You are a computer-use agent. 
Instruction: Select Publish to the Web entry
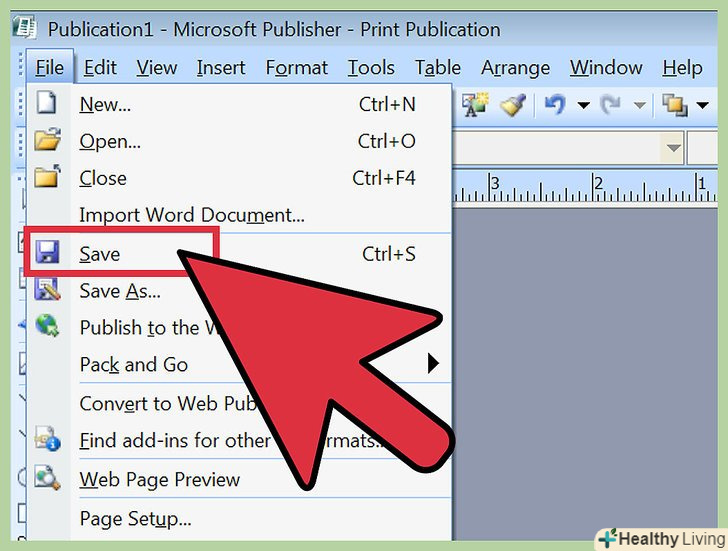pos(239,328)
